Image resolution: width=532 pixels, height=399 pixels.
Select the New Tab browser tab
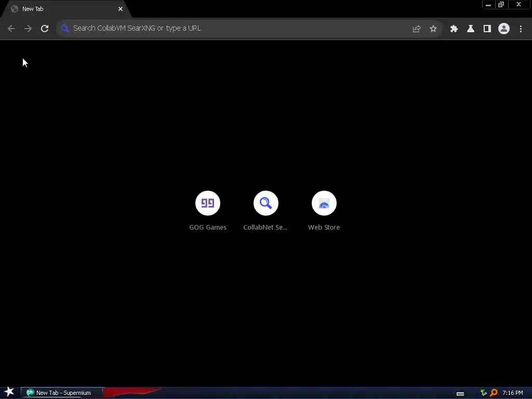coord(66,9)
